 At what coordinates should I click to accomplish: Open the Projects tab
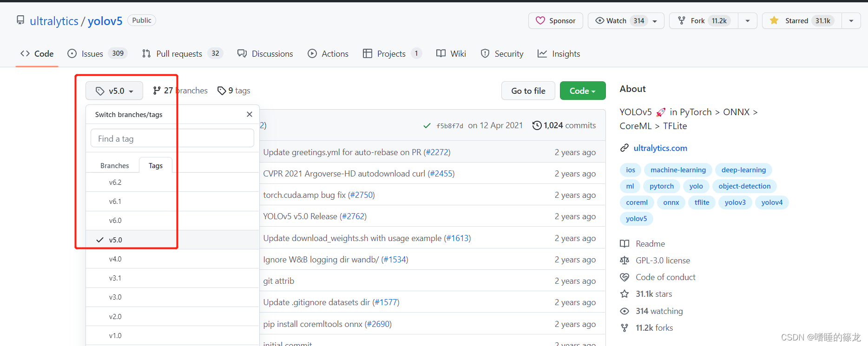click(392, 54)
